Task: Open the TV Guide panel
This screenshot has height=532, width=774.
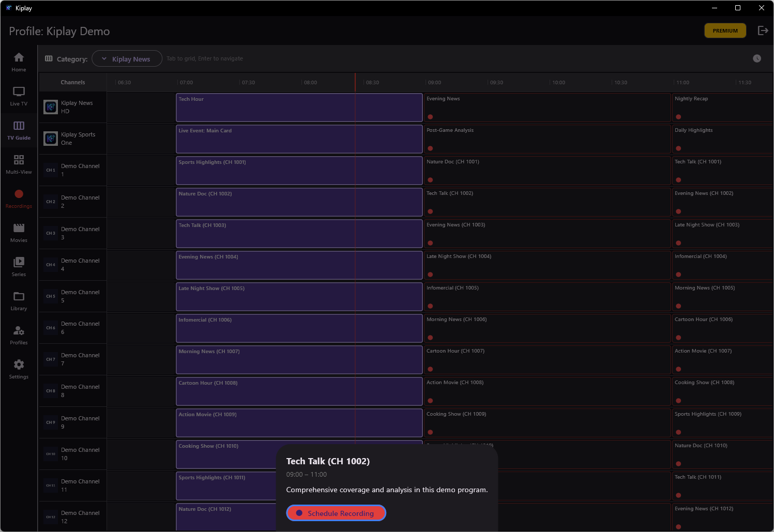Action: (19, 130)
